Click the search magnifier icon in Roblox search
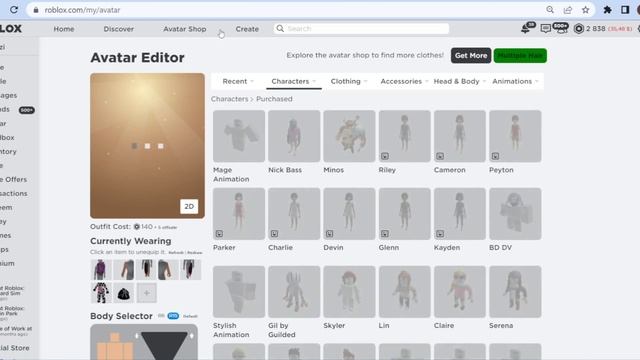Viewport: 640px width, 360px height. pos(280,29)
